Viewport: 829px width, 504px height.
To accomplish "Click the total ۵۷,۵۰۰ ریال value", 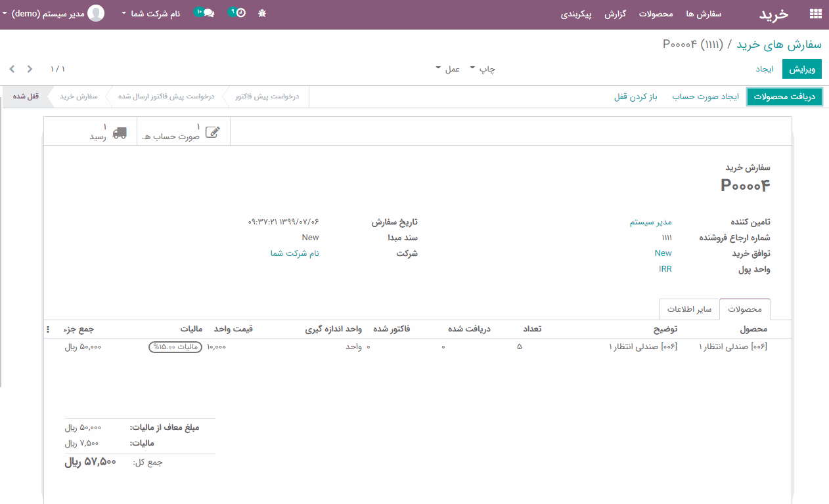I will point(90,462).
